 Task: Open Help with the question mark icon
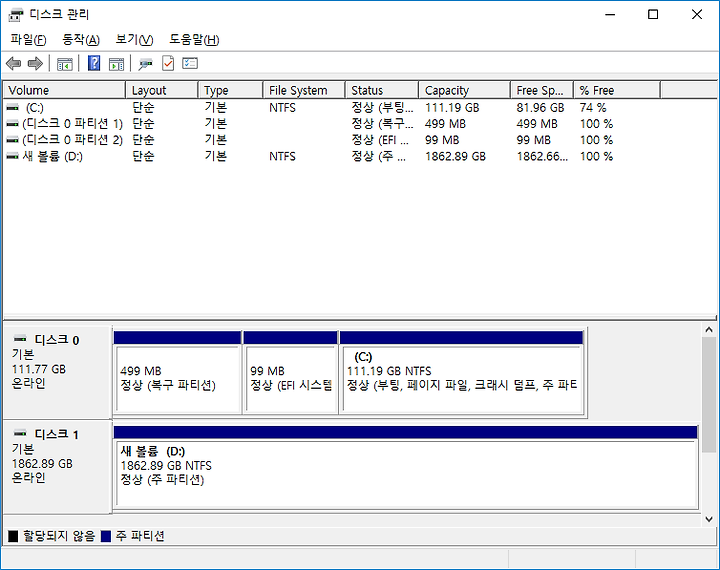point(94,63)
